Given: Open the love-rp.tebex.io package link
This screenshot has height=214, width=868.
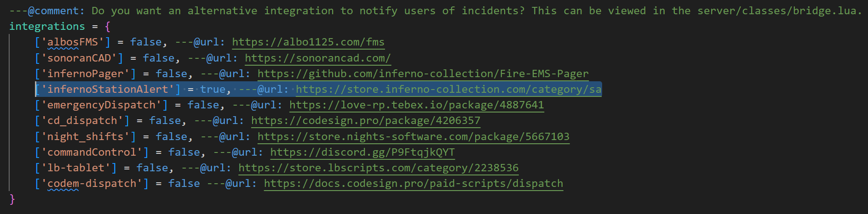Looking at the screenshot, I should (x=416, y=105).
